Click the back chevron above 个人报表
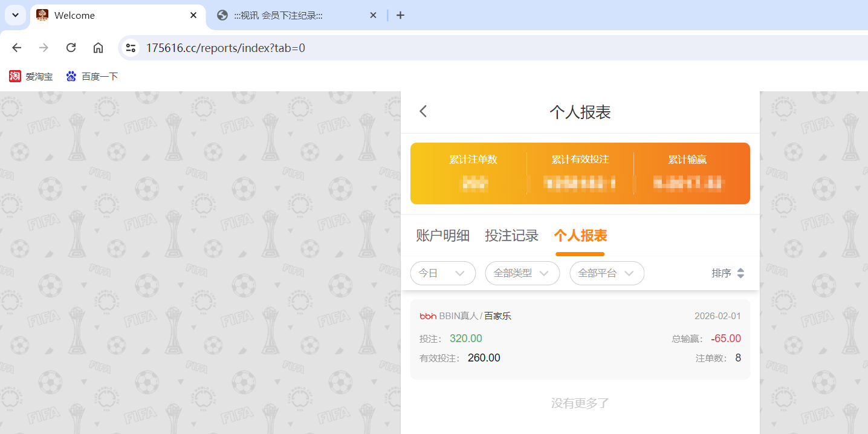This screenshot has height=434, width=868. 423,111
